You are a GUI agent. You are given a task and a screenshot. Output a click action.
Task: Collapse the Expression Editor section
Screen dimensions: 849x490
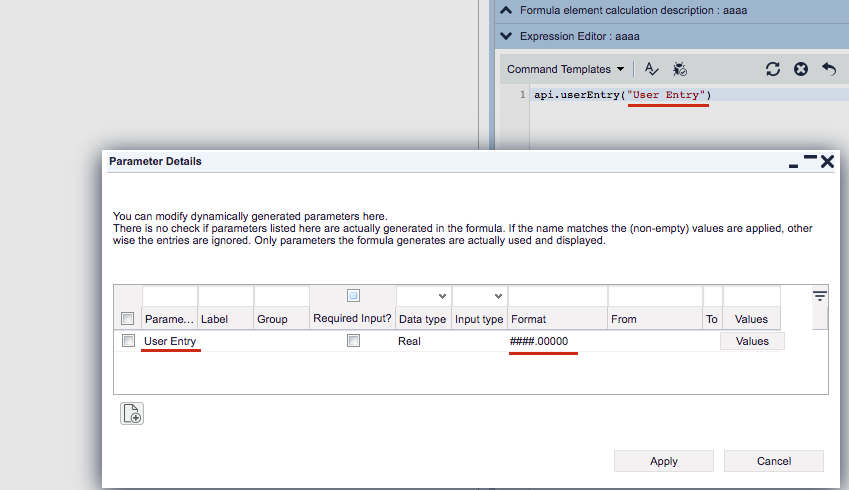[506, 36]
